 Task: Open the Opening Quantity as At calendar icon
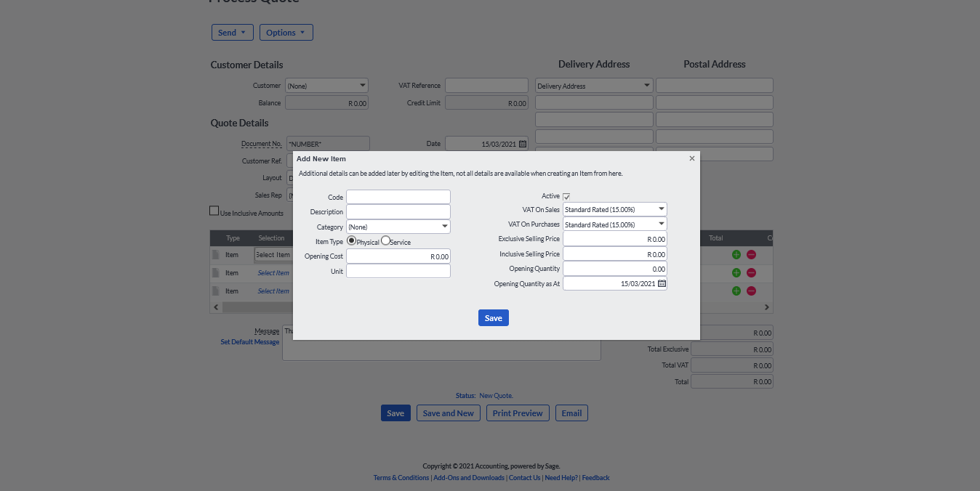click(x=660, y=283)
